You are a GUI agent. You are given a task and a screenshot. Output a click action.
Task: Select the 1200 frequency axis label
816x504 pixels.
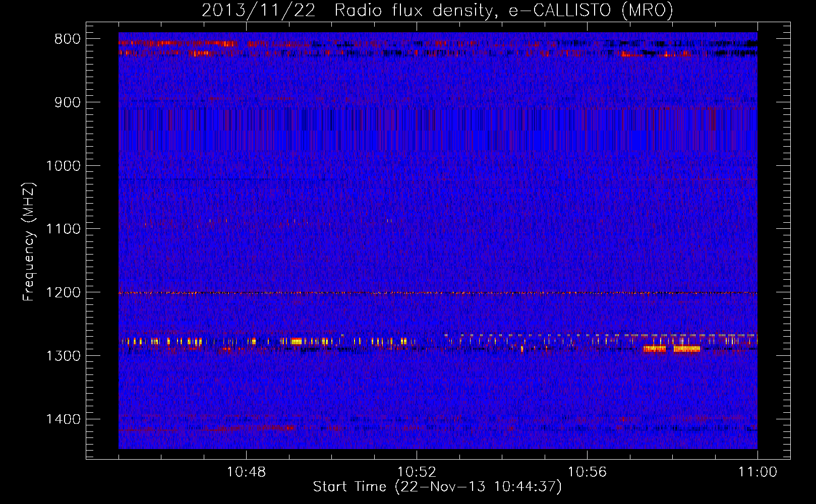point(64,292)
